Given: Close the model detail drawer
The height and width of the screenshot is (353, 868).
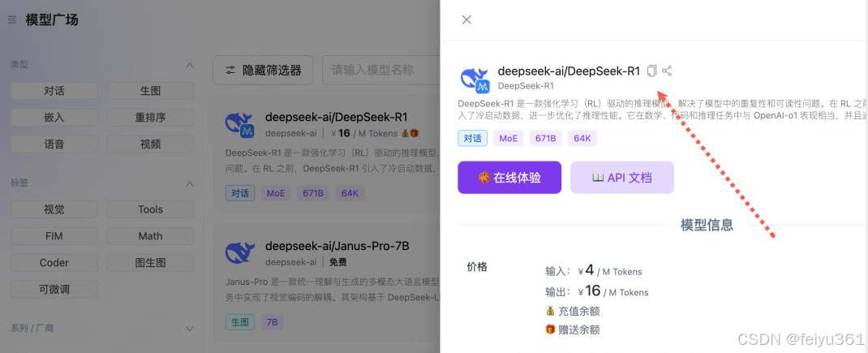Looking at the screenshot, I should (466, 20).
